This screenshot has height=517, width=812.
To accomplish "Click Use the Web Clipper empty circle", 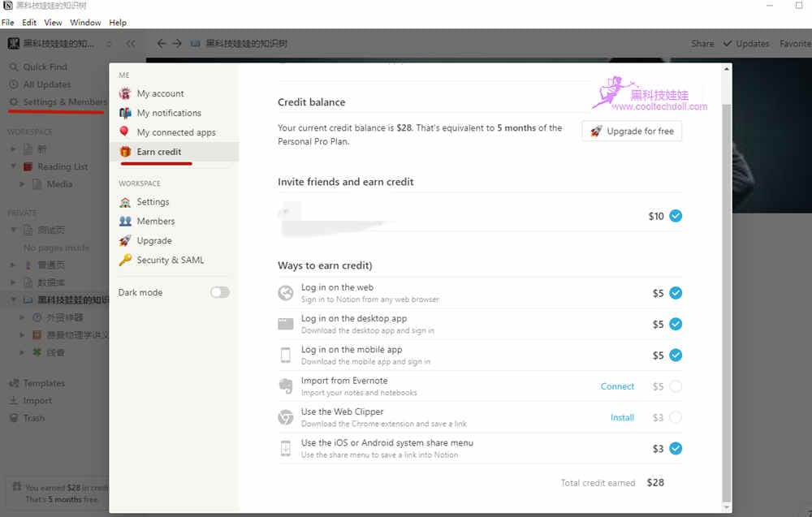I will click(x=676, y=418).
